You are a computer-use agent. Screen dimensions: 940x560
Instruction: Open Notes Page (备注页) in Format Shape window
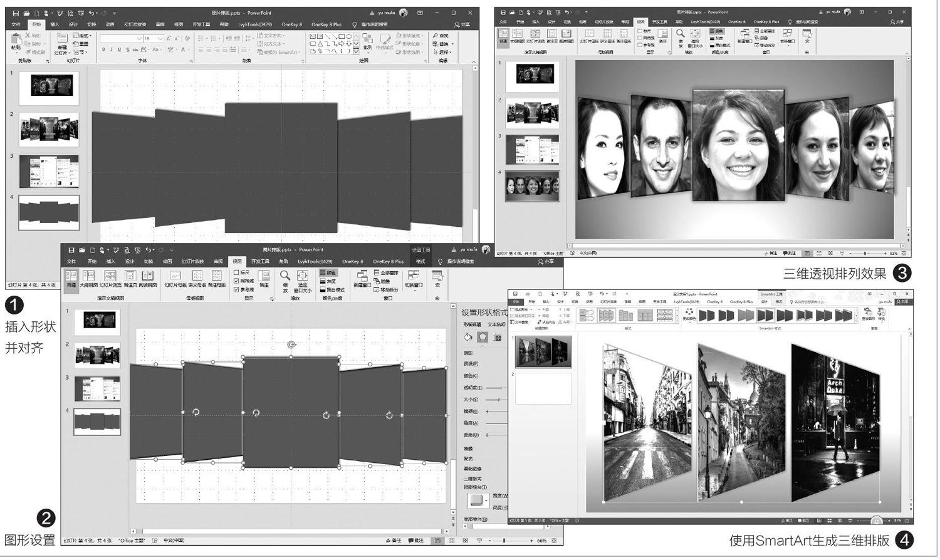(x=130, y=279)
